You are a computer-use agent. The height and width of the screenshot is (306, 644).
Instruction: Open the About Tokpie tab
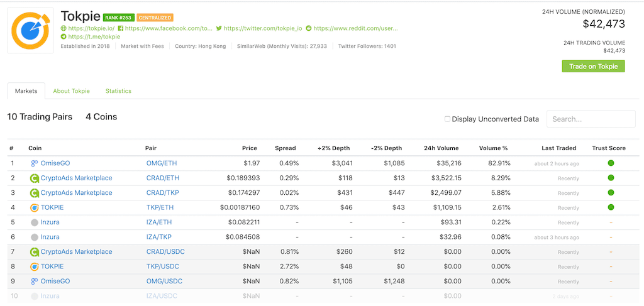pos(72,91)
